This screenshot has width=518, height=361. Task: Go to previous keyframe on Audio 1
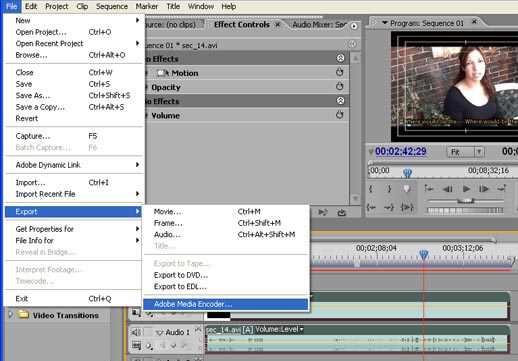[163, 345]
